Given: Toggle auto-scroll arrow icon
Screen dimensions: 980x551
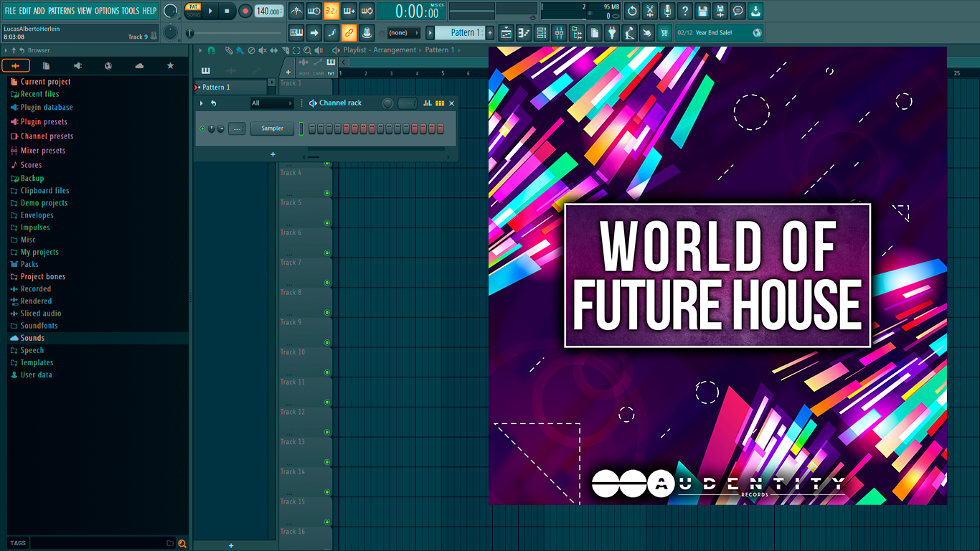Looking at the screenshot, I should (x=314, y=32).
